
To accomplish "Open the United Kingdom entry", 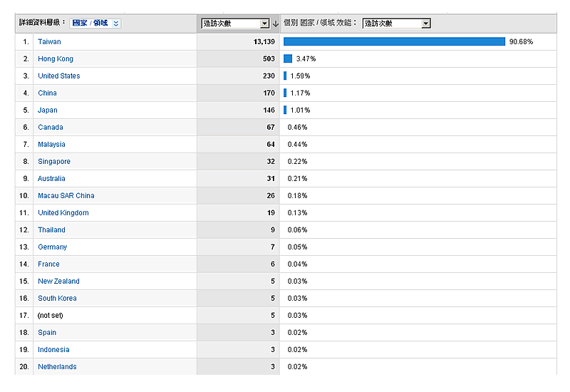I will point(63,213).
